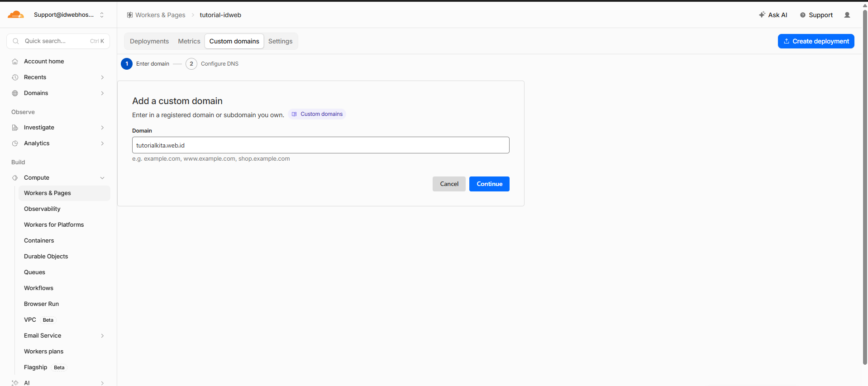
Task: Click the Support question mark icon
Action: 803,15
